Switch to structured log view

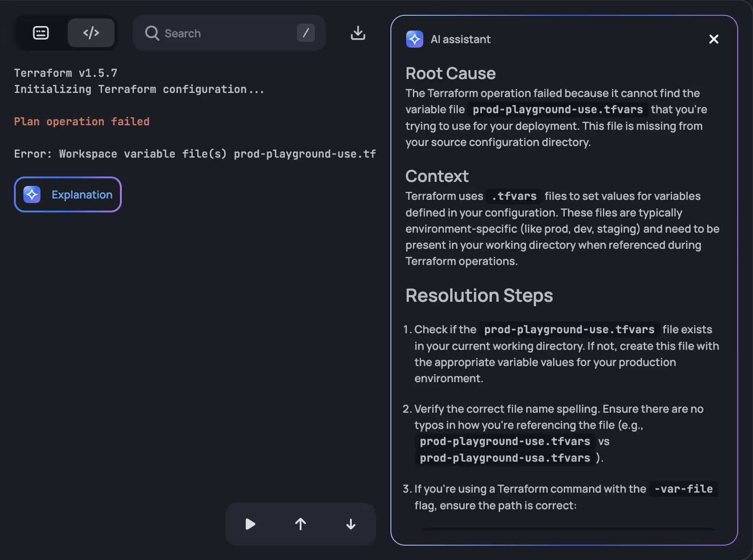(41, 33)
